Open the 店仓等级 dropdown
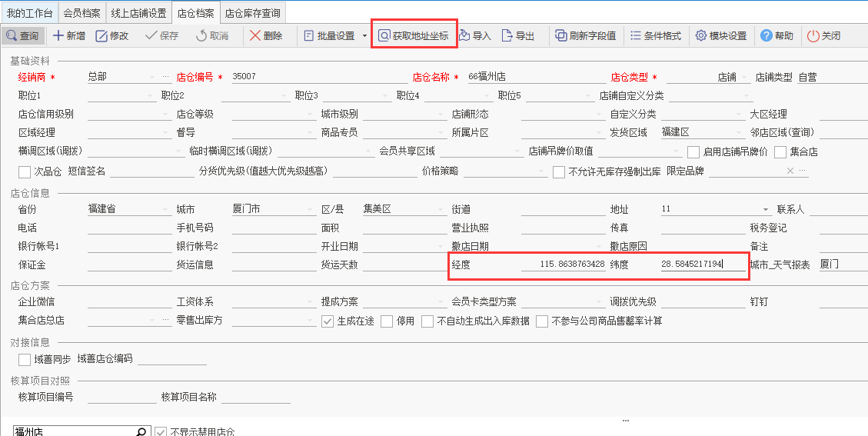Screen dimensions: 868x436 [310, 115]
